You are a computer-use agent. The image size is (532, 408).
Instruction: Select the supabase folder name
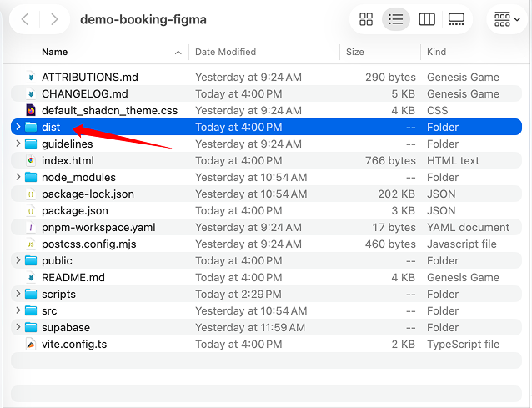point(66,328)
